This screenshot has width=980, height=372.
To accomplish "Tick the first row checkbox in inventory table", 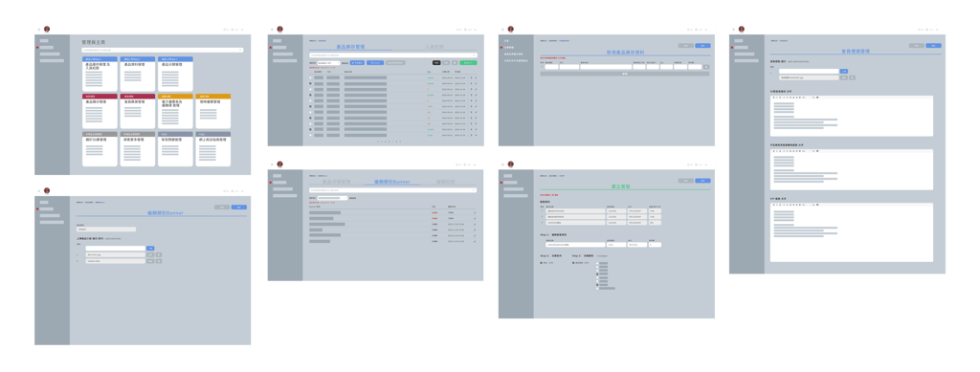I will point(311,77).
